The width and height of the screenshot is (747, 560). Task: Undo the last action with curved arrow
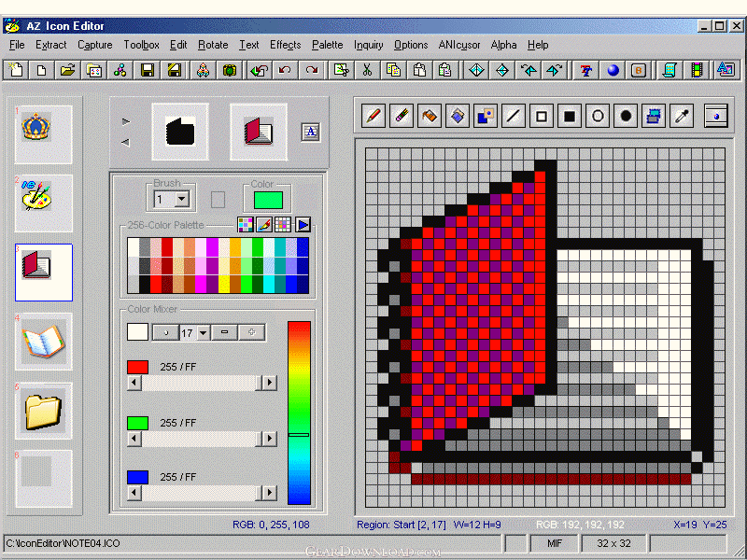pyautogui.click(x=285, y=70)
